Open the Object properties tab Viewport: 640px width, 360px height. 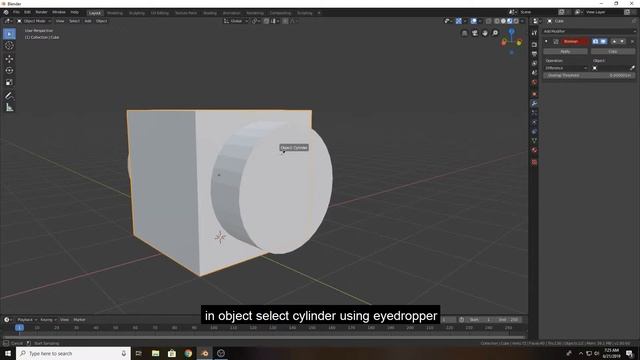pyautogui.click(x=534, y=94)
